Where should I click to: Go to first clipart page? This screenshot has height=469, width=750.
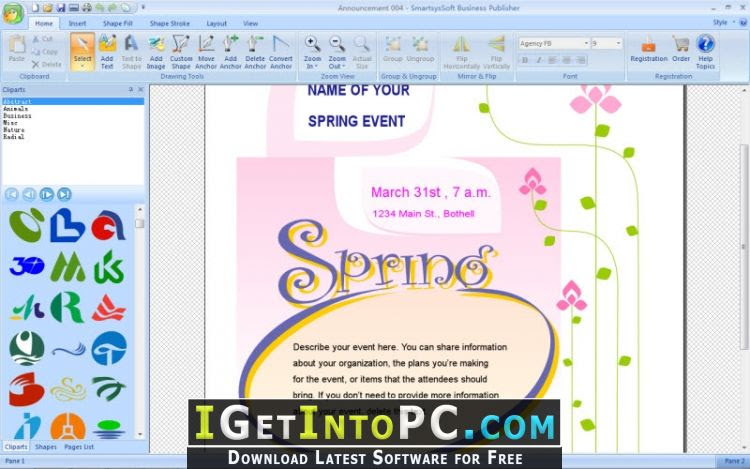pos(11,194)
